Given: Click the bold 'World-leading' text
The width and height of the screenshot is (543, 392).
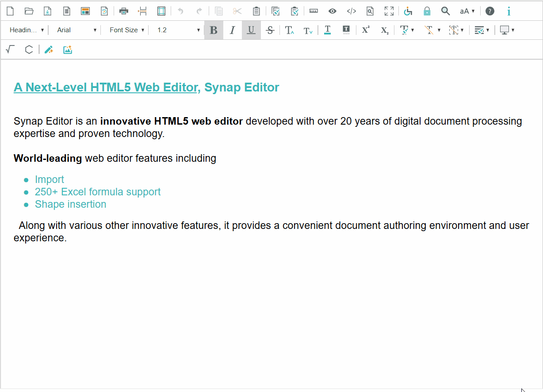Looking at the screenshot, I should point(48,158).
